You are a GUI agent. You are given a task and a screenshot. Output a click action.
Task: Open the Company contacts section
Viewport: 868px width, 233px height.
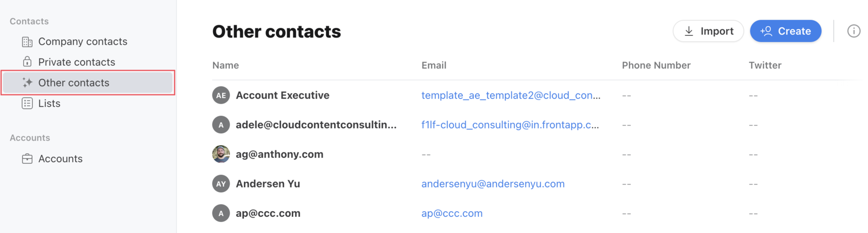[83, 41]
